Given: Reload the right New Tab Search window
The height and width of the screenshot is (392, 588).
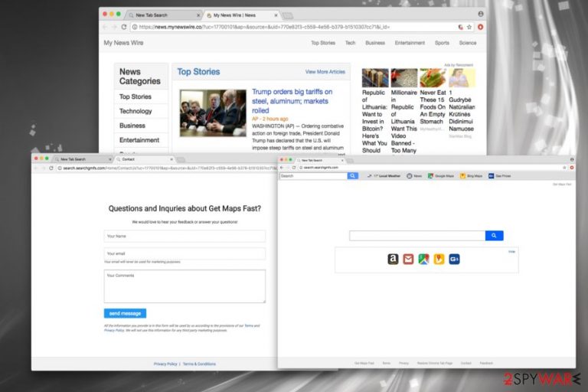Looking at the screenshot, I should 294,168.
